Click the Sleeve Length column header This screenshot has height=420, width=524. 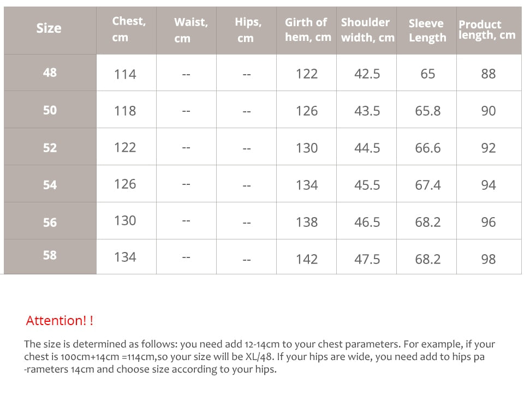coord(427,31)
